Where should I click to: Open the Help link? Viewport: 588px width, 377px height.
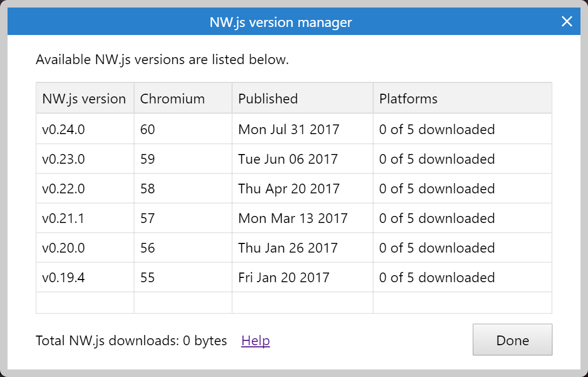tap(255, 340)
